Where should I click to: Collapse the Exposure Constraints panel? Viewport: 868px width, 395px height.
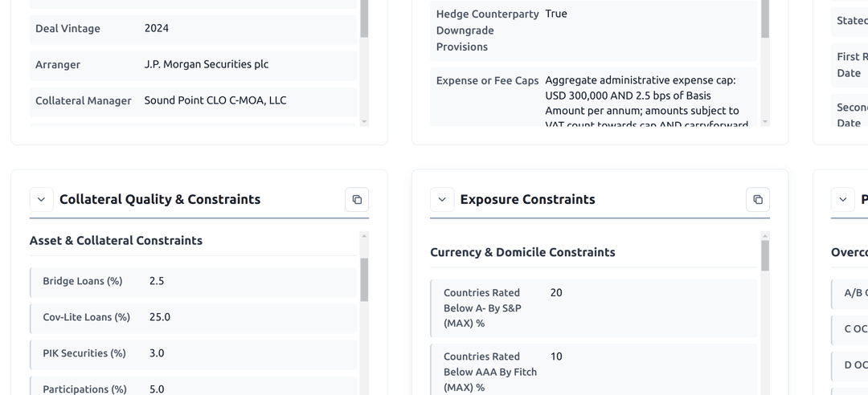tap(442, 199)
